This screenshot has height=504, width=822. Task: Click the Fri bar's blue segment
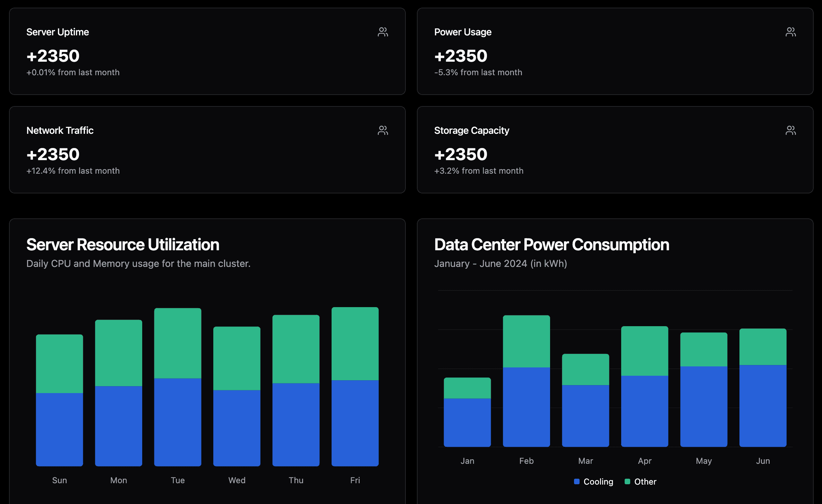point(355,423)
